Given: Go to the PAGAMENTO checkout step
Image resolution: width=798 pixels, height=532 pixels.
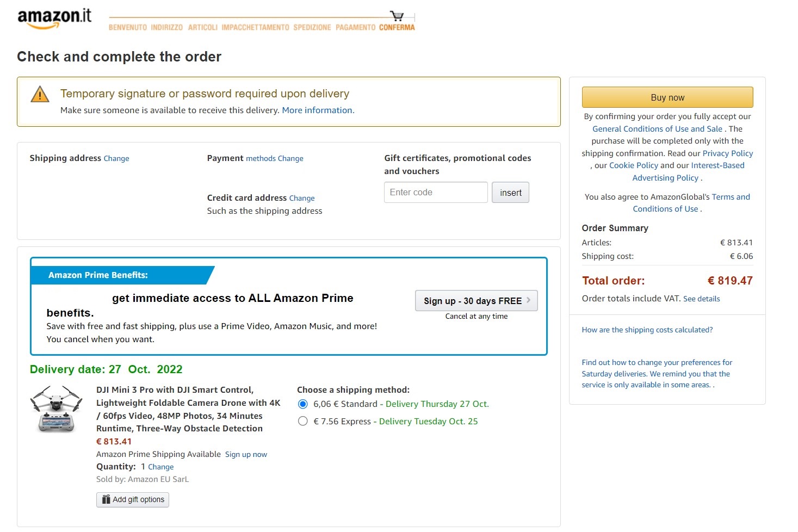Looking at the screenshot, I should pos(355,27).
